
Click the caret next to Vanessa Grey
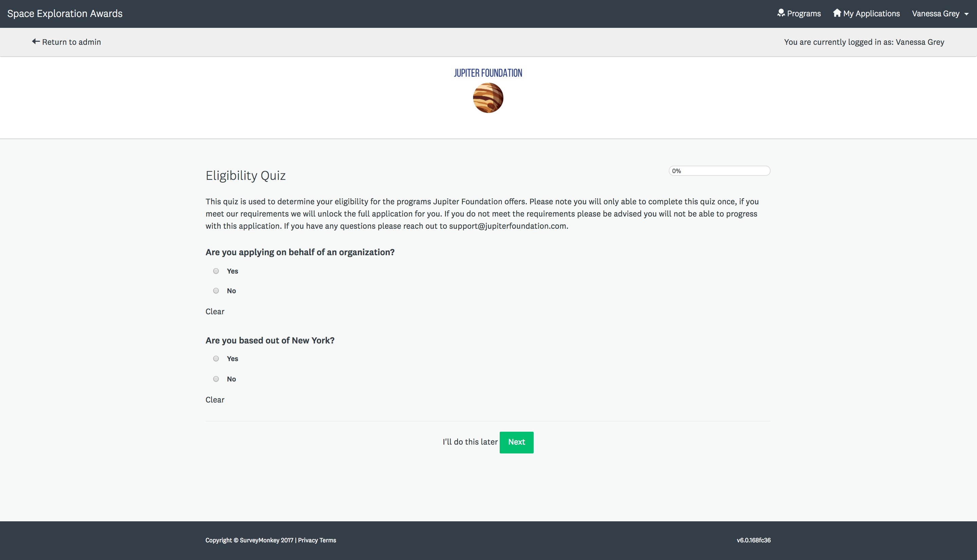tap(966, 14)
